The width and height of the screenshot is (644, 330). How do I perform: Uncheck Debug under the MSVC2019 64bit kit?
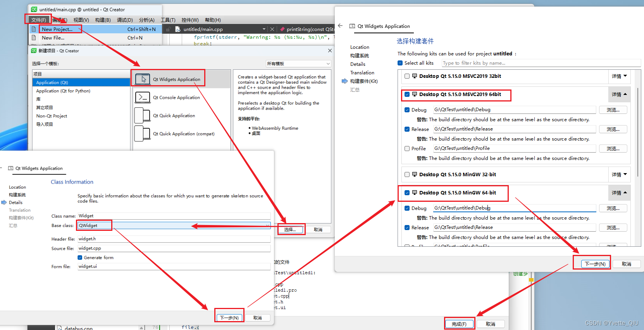click(x=407, y=110)
